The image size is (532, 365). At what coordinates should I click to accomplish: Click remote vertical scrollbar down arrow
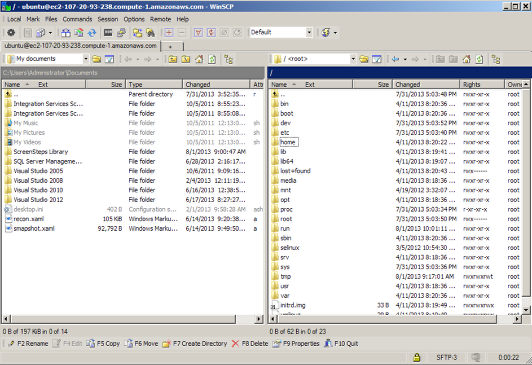tap(526, 310)
